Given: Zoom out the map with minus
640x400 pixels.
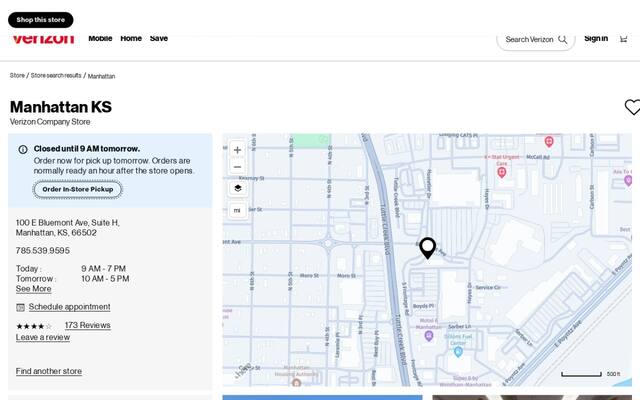Looking at the screenshot, I should pyautogui.click(x=238, y=167).
